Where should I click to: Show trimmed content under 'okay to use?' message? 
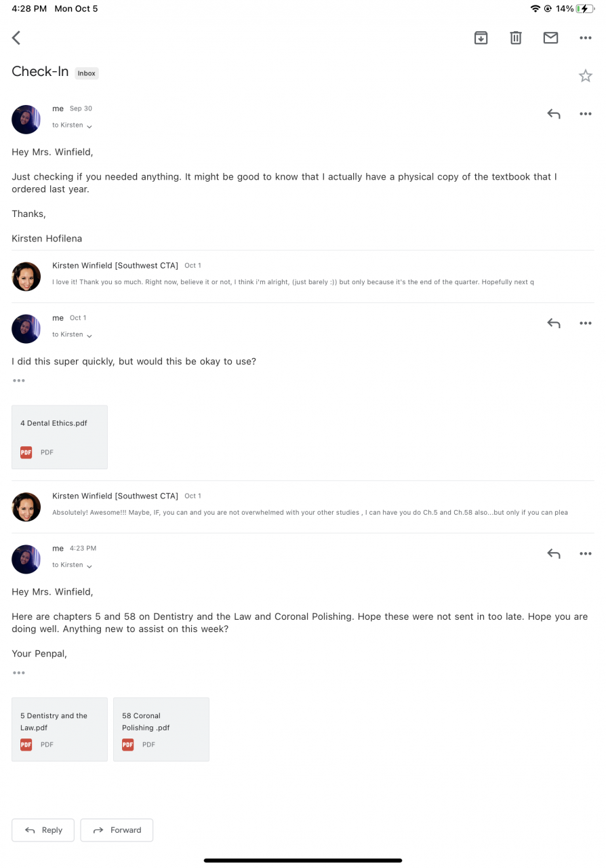click(x=19, y=380)
